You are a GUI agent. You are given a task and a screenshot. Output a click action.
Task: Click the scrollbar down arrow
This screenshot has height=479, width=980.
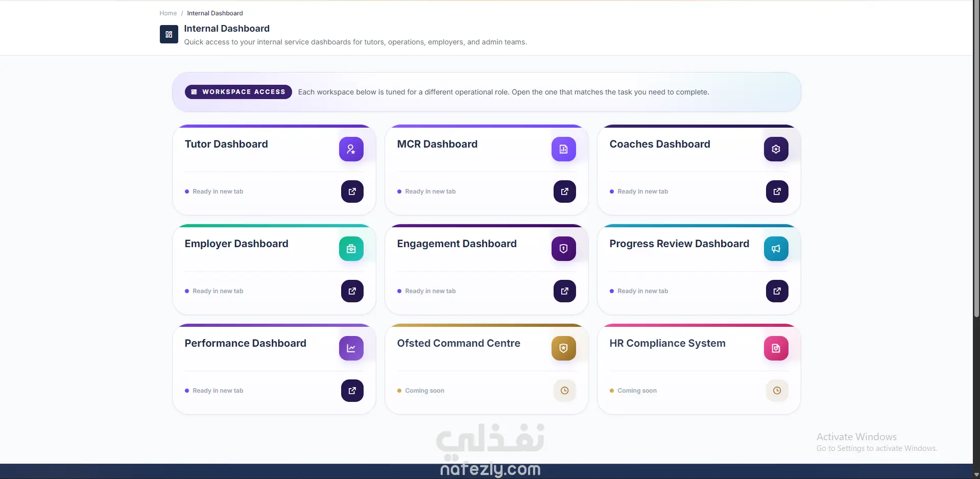pyautogui.click(x=976, y=475)
